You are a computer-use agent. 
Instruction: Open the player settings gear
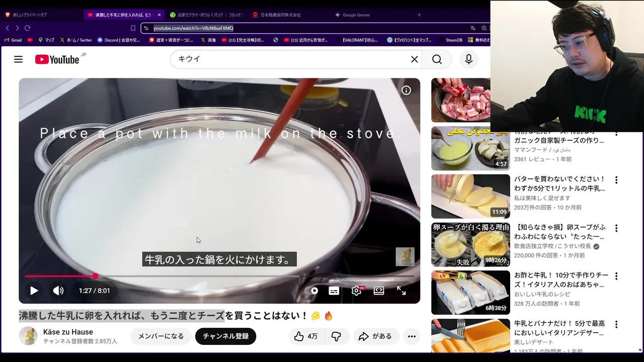357,291
